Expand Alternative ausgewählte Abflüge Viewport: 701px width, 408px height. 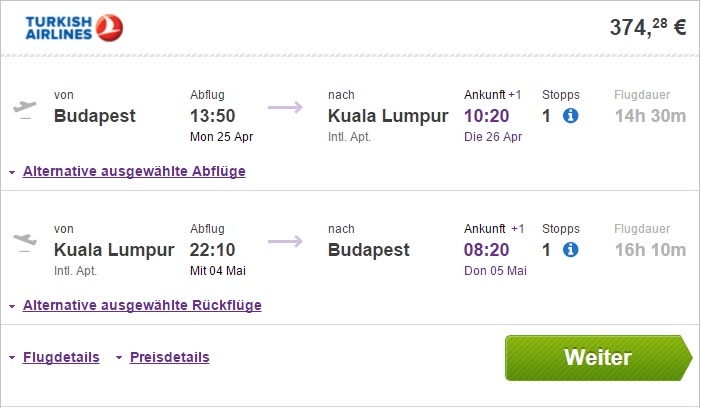[x=133, y=171]
